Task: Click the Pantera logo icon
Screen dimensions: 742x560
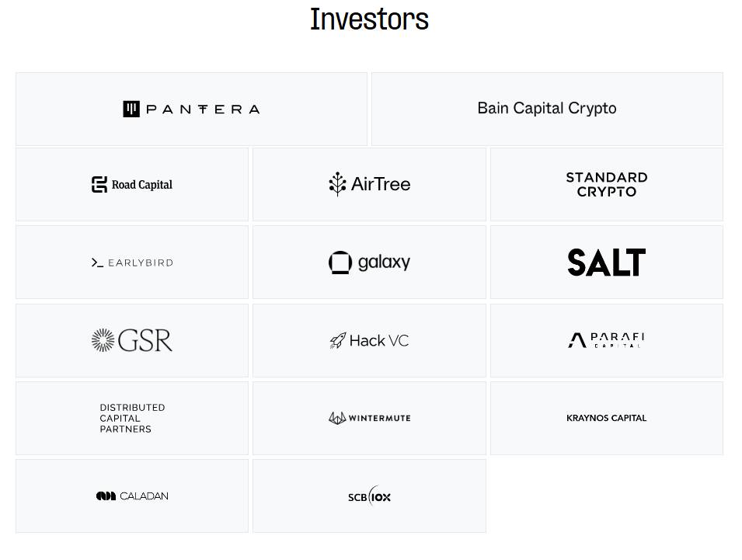Action: click(x=131, y=110)
